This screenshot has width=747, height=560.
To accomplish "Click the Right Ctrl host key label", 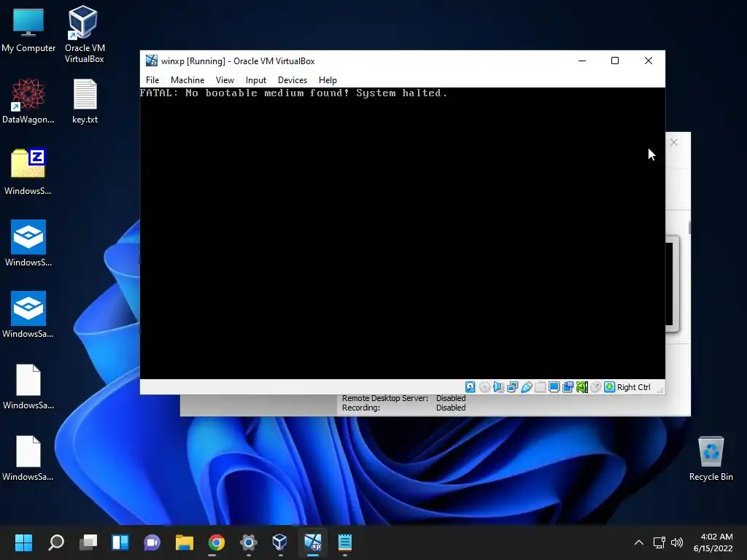I will coord(634,387).
